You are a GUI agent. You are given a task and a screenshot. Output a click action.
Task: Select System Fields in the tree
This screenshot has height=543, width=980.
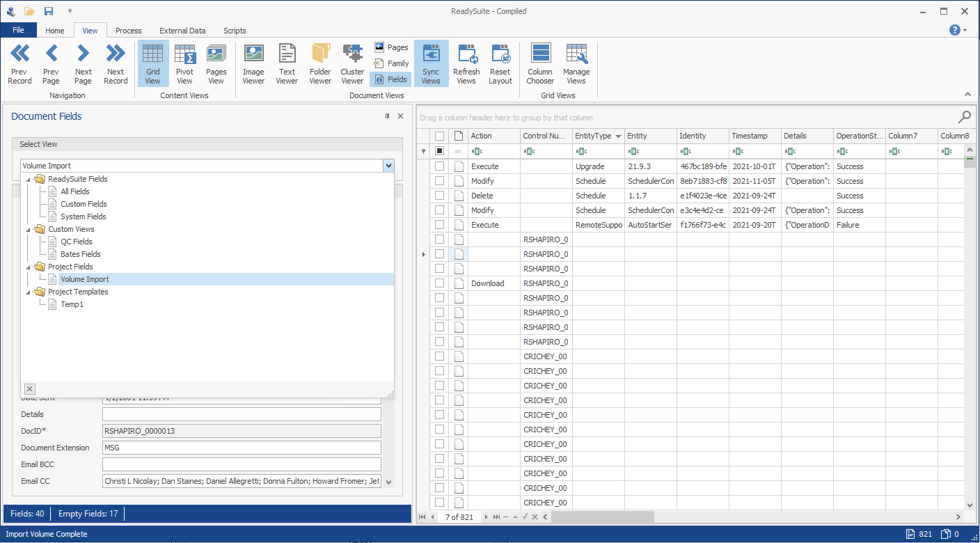(x=84, y=217)
